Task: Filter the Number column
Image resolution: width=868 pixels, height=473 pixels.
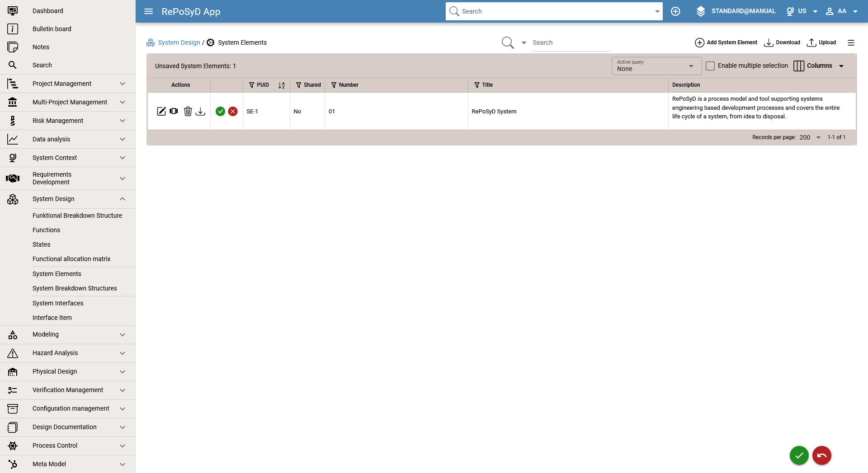Action: (334, 85)
